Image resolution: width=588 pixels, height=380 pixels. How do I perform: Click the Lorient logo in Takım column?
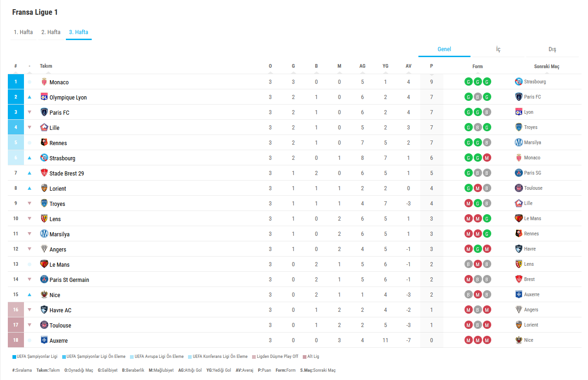pyautogui.click(x=44, y=188)
